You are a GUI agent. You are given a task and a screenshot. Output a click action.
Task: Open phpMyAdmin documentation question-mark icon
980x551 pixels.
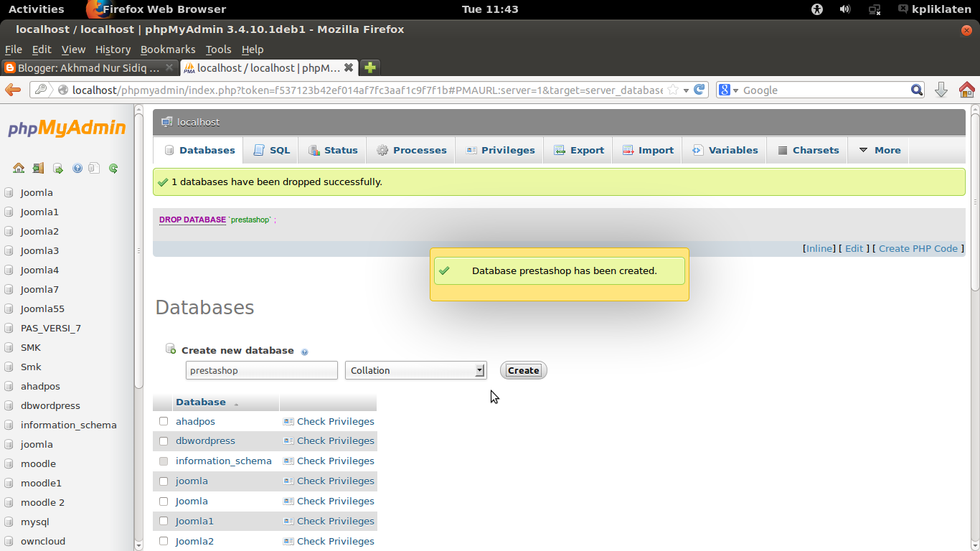click(77, 169)
